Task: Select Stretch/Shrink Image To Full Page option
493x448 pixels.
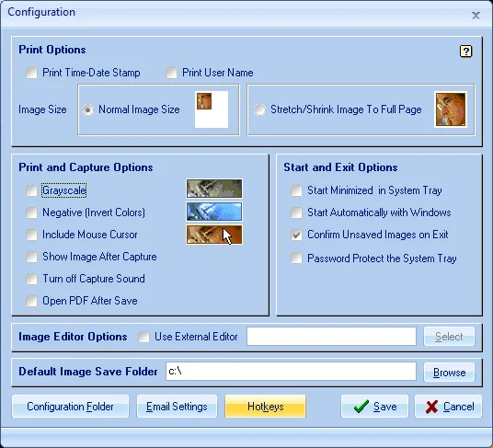Action: (x=259, y=109)
